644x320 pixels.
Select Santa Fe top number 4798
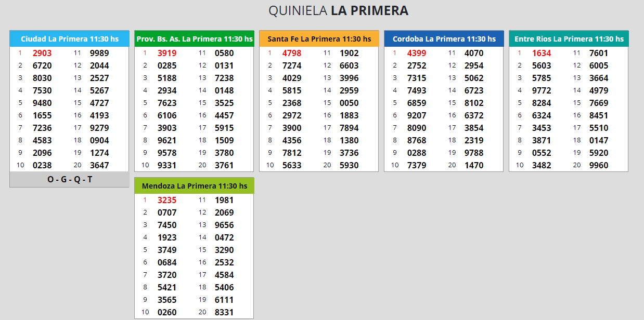point(292,53)
